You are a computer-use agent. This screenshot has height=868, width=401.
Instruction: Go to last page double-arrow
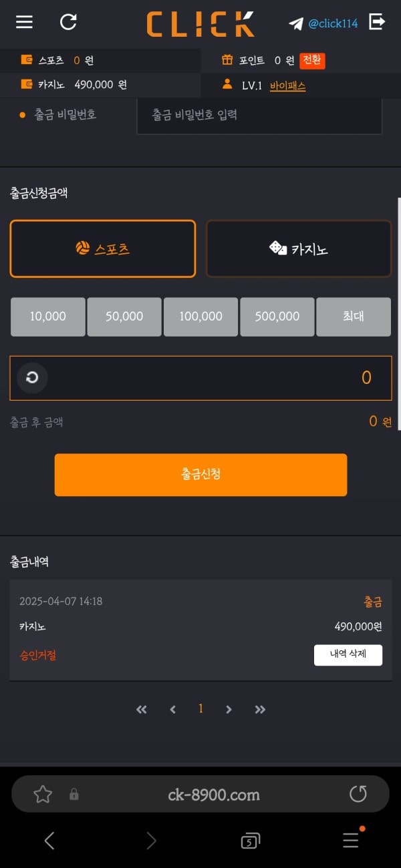(x=260, y=710)
